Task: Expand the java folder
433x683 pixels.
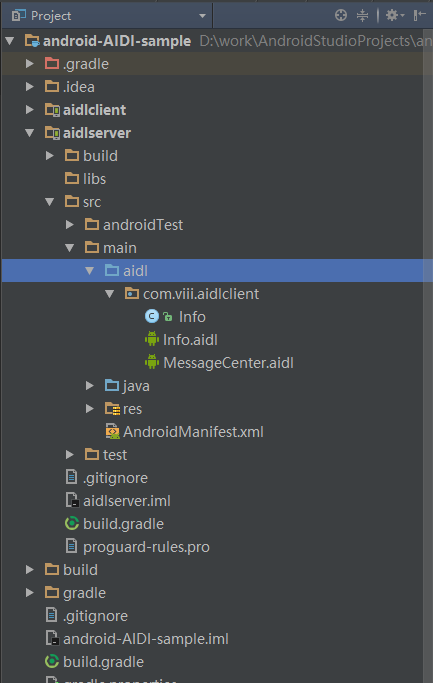Action: pos(90,385)
